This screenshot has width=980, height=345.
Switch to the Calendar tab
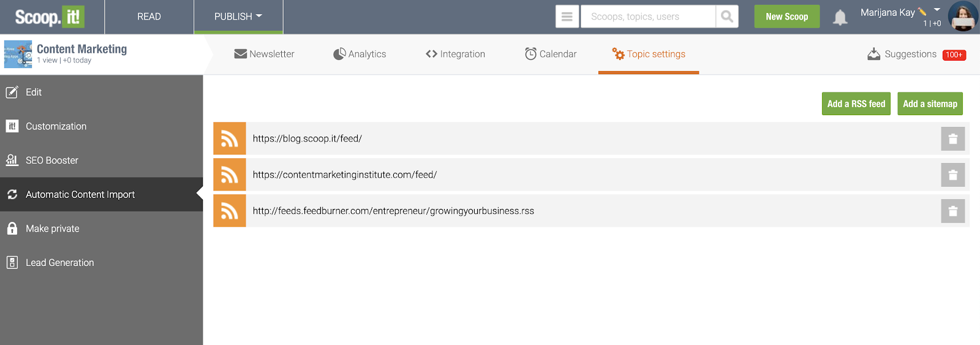[551, 54]
